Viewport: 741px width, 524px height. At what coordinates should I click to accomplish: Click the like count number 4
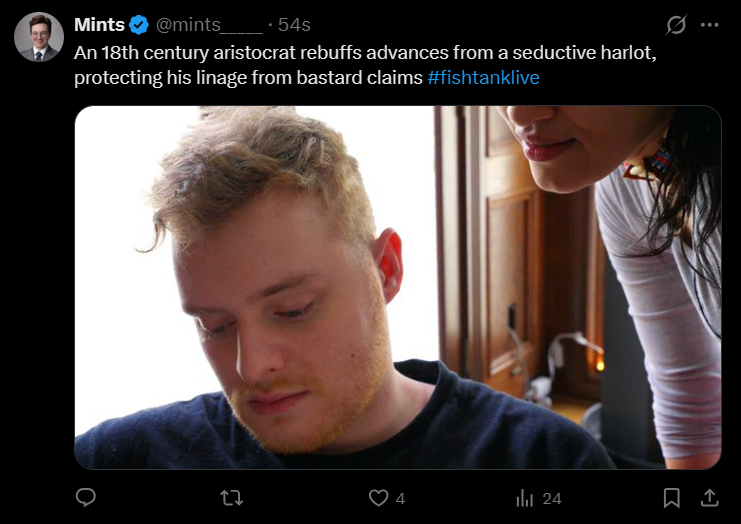point(400,498)
